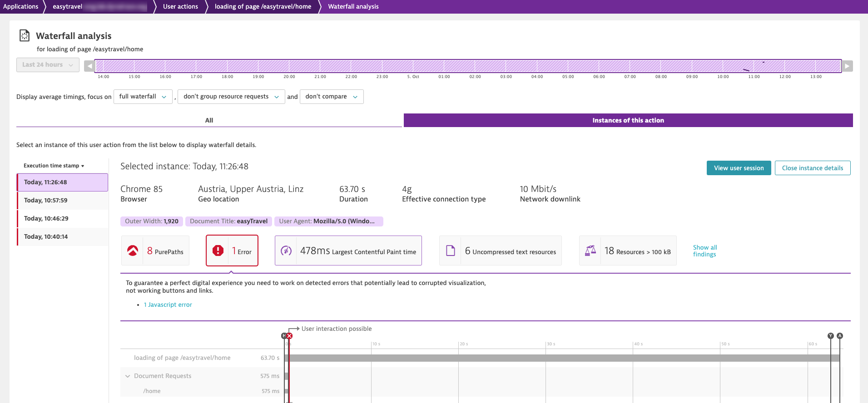
Task: Click the Waterfall analysis page icon
Action: (x=25, y=35)
